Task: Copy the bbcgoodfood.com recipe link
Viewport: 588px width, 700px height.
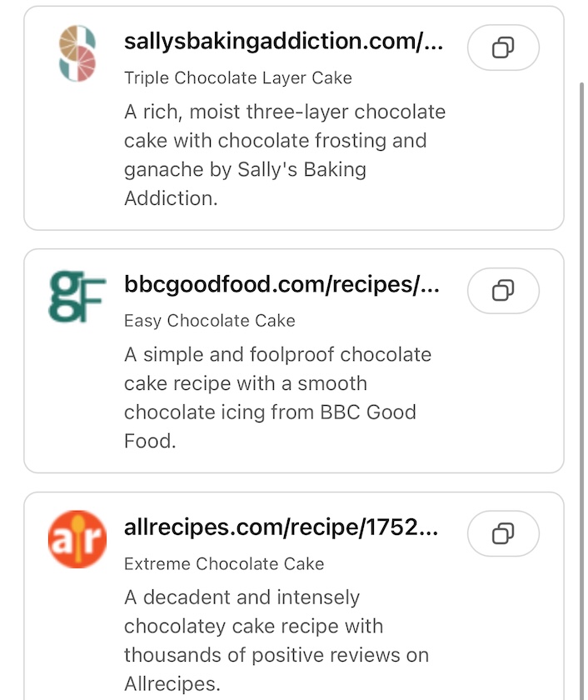Action: pyautogui.click(x=503, y=290)
